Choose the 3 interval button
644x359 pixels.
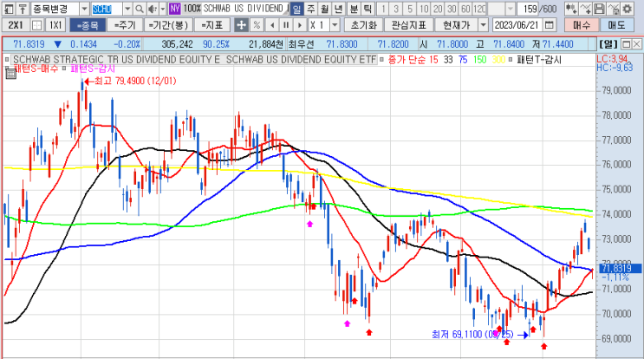click(396, 9)
